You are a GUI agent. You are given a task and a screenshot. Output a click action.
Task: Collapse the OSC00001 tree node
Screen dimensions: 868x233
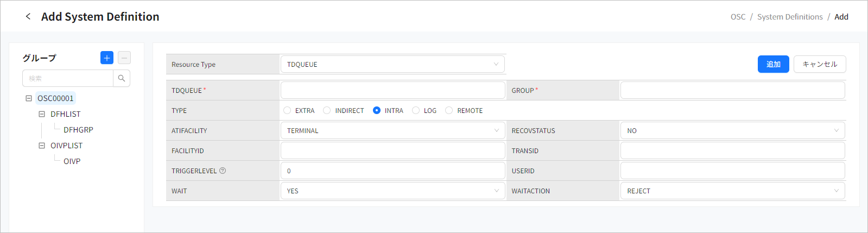tap(29, 98)
